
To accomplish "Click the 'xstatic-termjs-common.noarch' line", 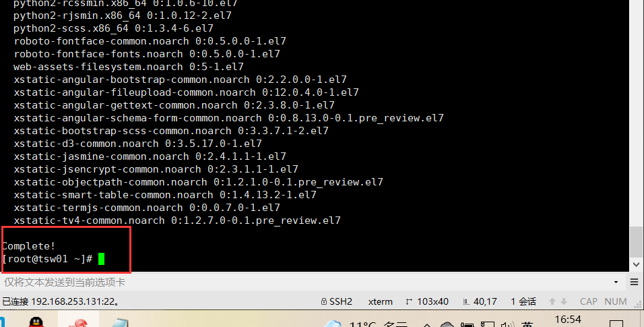I will coord(147,207).
